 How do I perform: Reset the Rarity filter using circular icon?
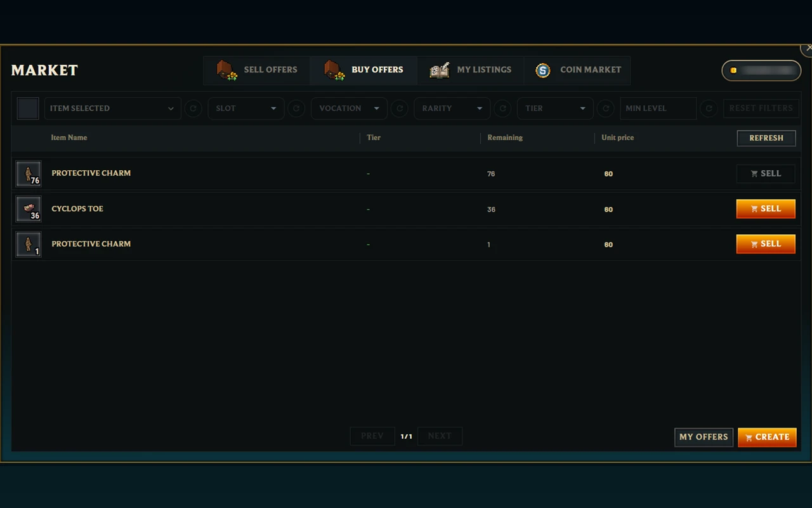[x=502, y=109]
